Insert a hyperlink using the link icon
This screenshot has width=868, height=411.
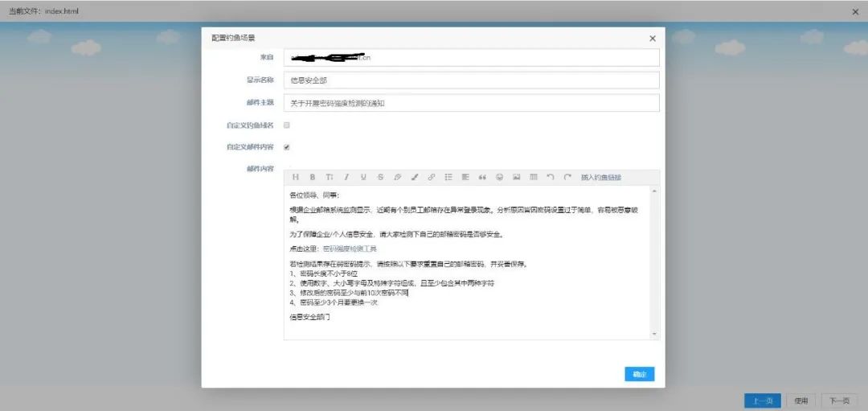pyautogui.click(x=432, y=177)
